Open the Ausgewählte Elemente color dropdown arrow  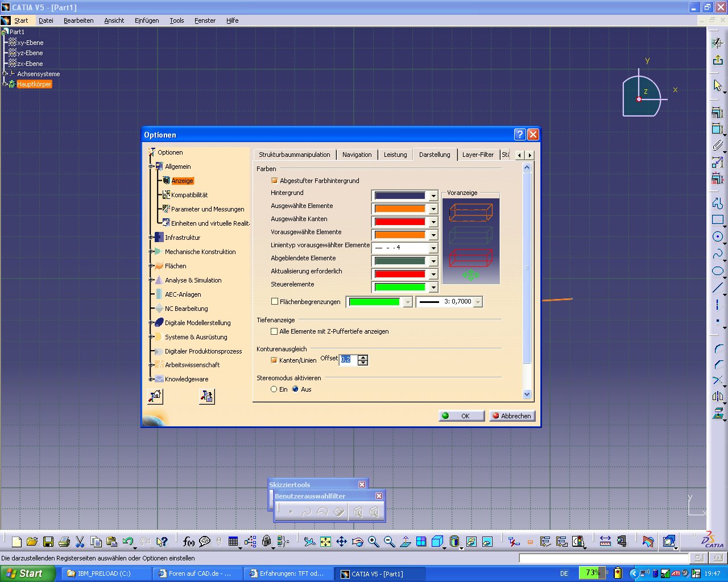(x=433, y=209)
